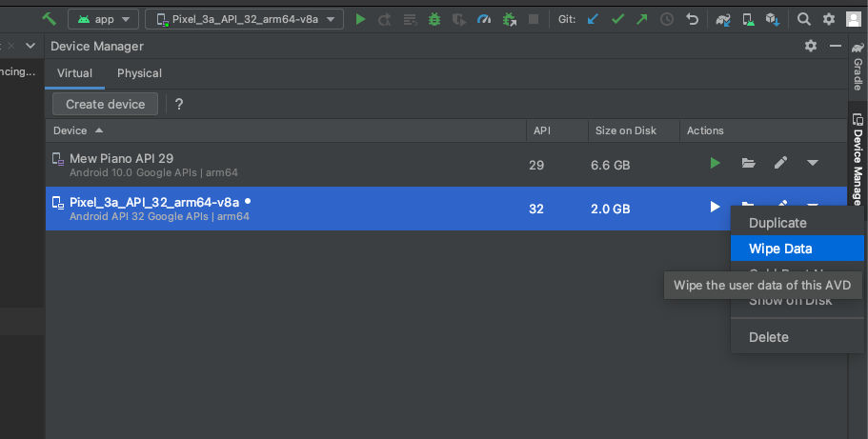Open the SDK Manager toolbar icon

[x=773, y=20]
